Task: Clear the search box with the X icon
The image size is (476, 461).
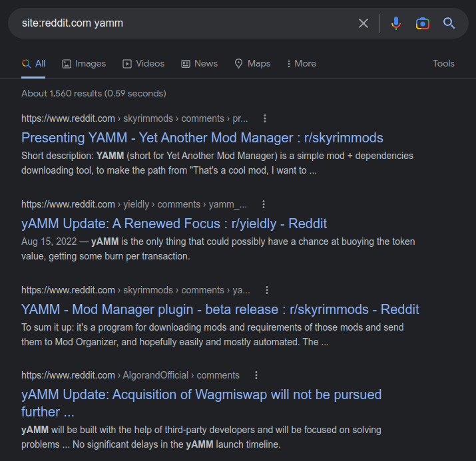Action: (363, 23)
